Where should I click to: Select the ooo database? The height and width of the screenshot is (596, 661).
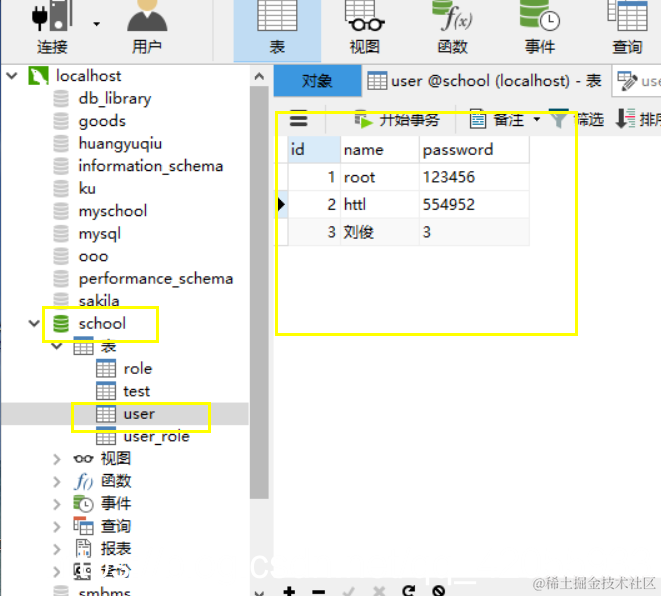tap(94, 256)
